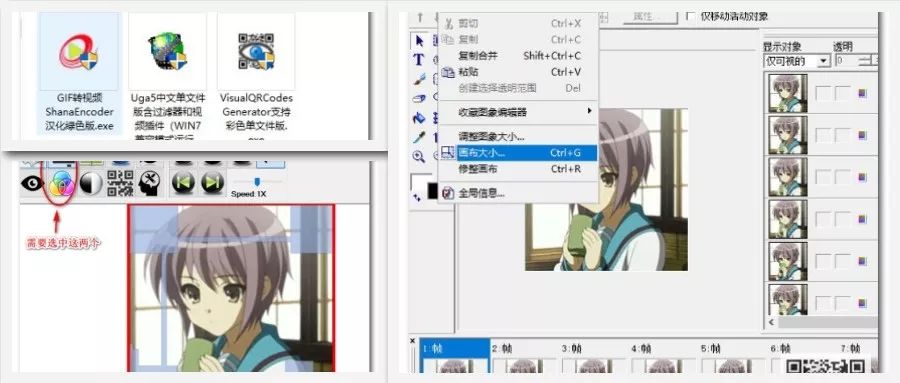Select the Text tool marked T

pyautogui.click(x=419, y=60)
